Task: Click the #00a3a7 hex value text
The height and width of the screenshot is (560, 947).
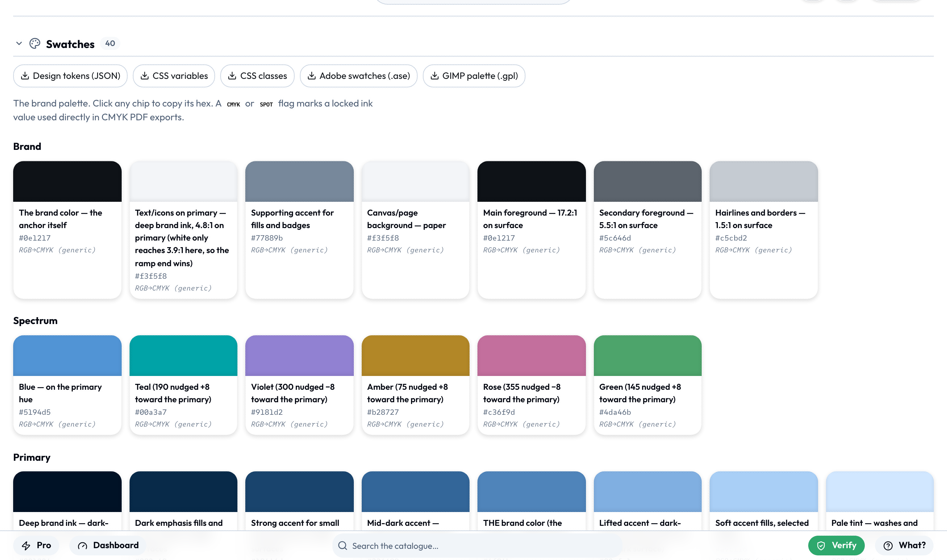Action: point(151,412)
